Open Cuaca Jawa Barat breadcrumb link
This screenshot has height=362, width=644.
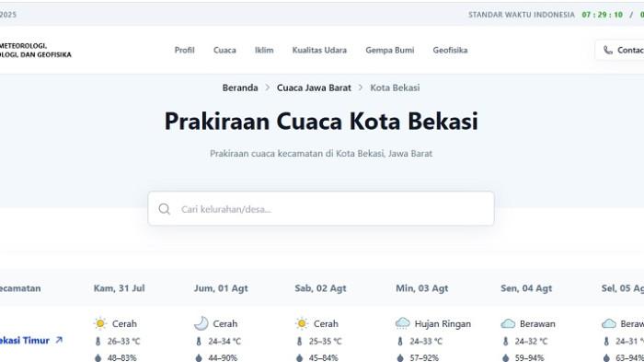[314, 88]
